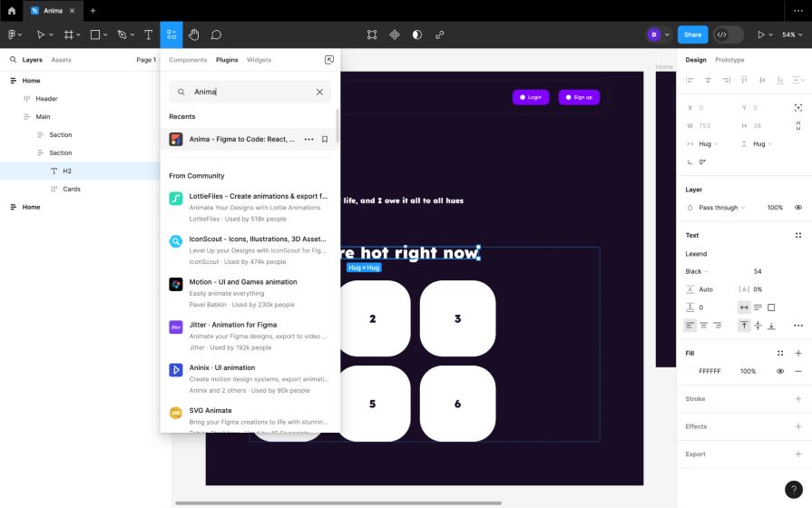Open the Resources tool in toolbar

point(171,34)
